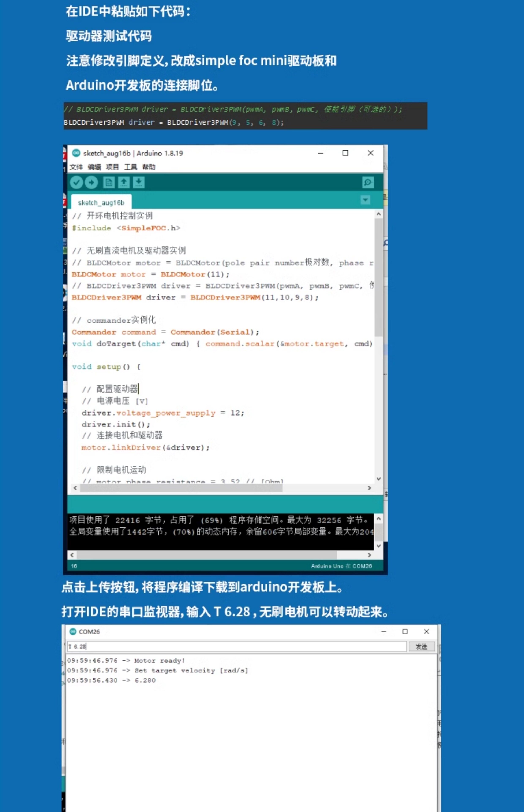Click the console scroll-up arrow
524x812 pixels.
point(378,518)
